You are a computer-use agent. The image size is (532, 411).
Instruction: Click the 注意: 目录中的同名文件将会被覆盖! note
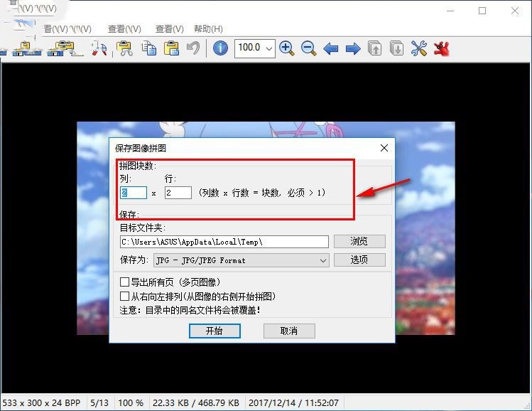(190, 310)
